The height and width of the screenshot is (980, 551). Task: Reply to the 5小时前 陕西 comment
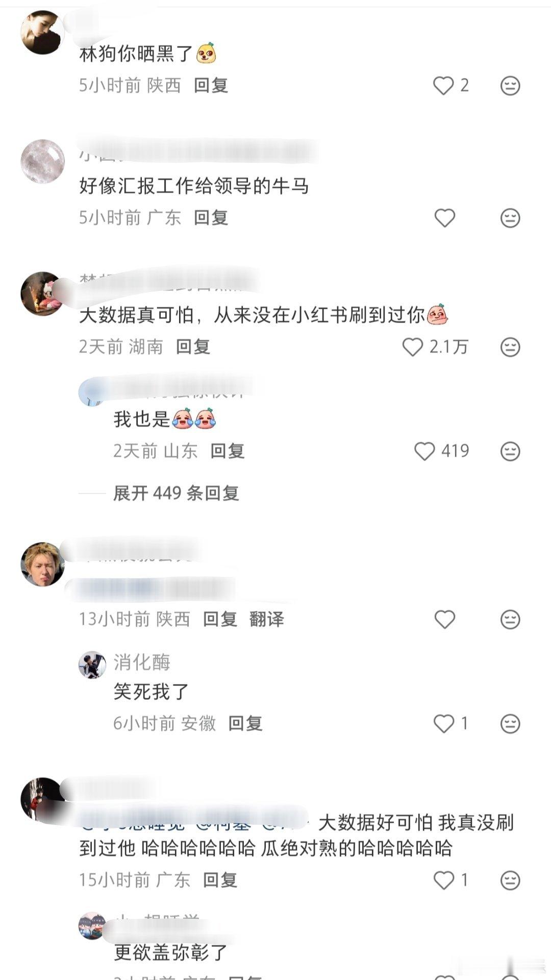pos(211,85)
